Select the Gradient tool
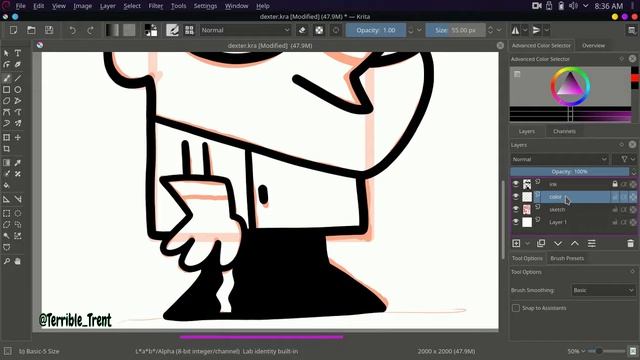 [x=7, y=162]
